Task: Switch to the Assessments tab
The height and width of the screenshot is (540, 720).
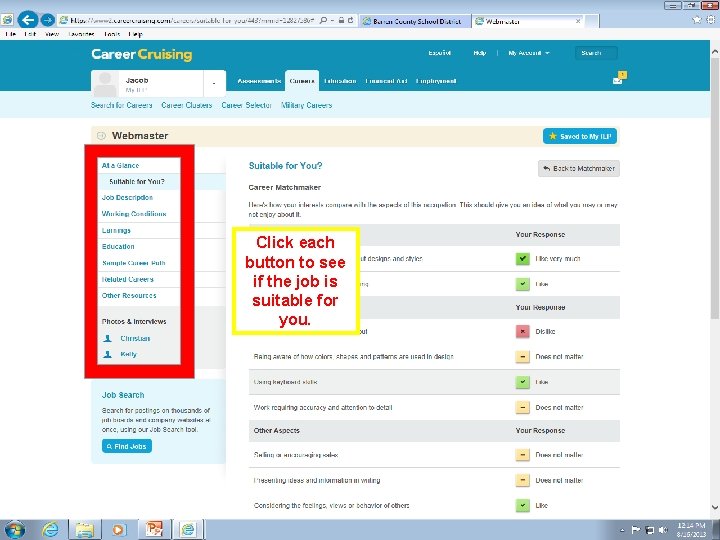Action: click(x=259, y=81)
